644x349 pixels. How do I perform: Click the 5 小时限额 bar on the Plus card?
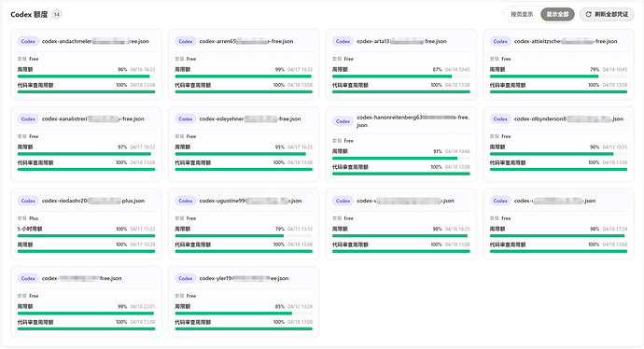pos(86,236)
